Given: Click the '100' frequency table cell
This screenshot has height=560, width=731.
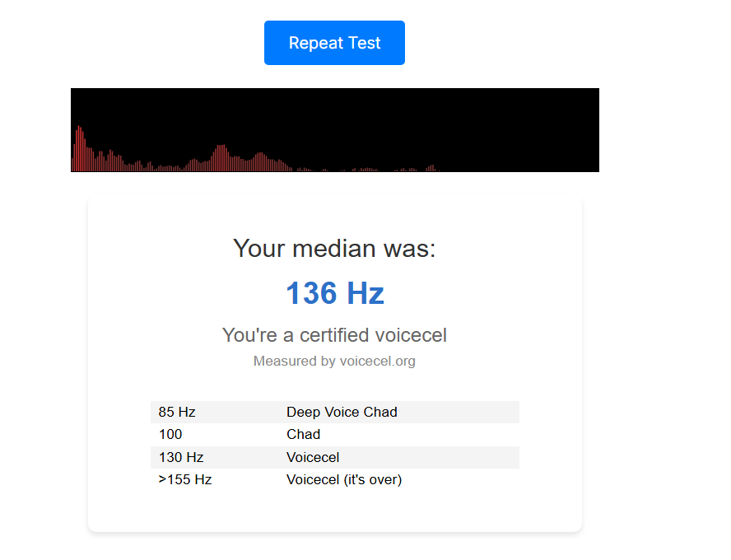Looking at the screenshot, I should (x=215, y=435).
